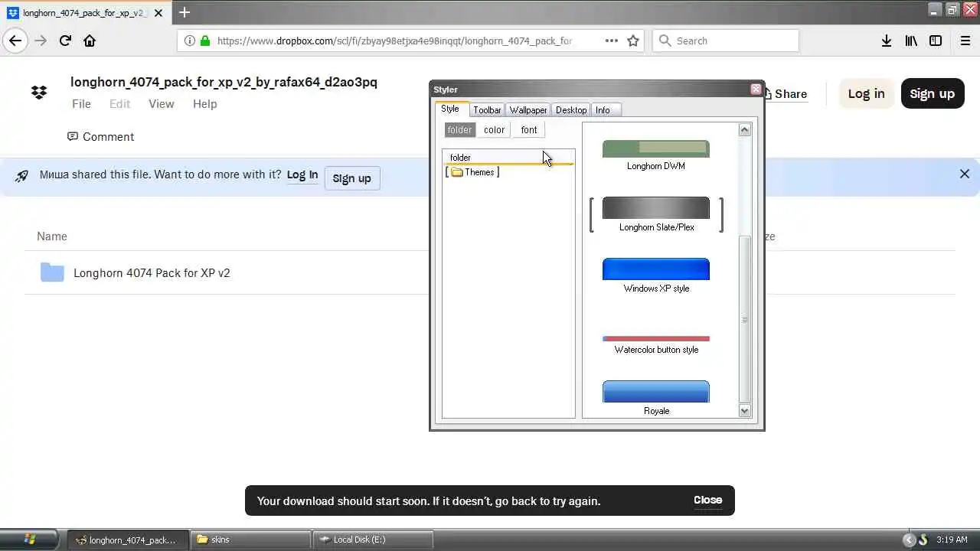The height and width of the screenshot is (551, 980).
Task: Open the Themes folder in tree
Action: point(472,172)
